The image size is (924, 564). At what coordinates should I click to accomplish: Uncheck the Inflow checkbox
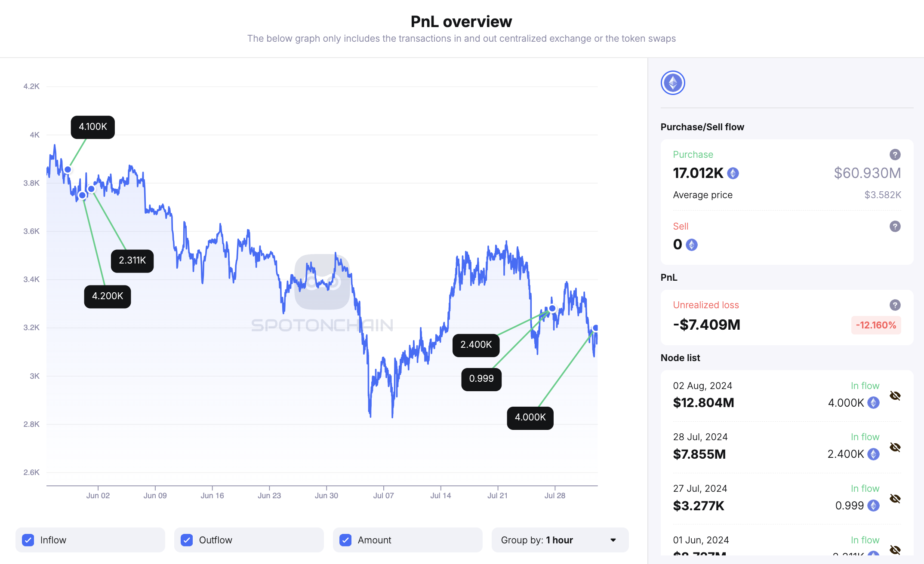click(x=28, y=540)
